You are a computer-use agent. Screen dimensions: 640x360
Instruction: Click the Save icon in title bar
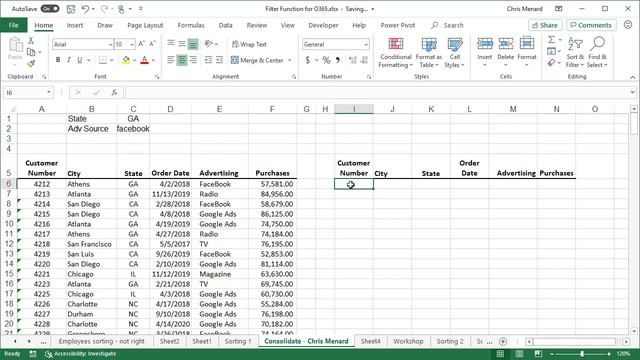click(x=71, y=9)
